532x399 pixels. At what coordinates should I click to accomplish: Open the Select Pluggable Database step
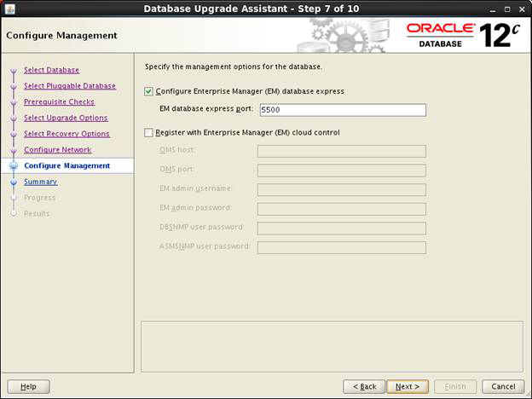click(69, 86)
